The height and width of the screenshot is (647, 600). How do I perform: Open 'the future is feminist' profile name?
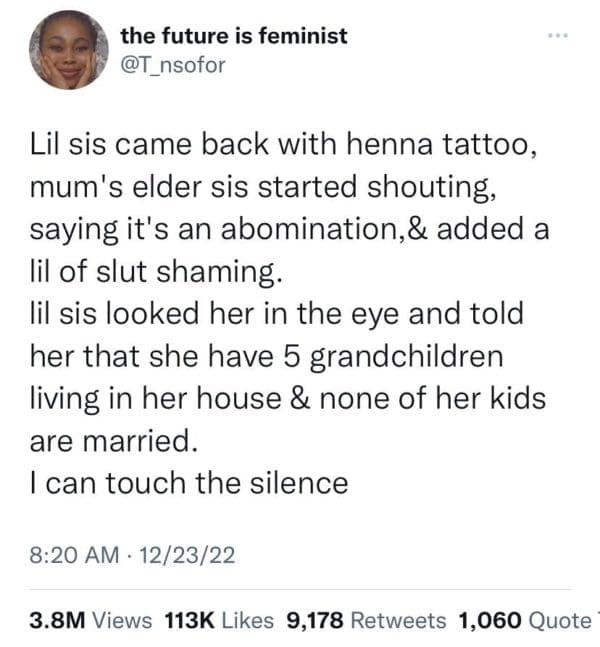[234, 36]
